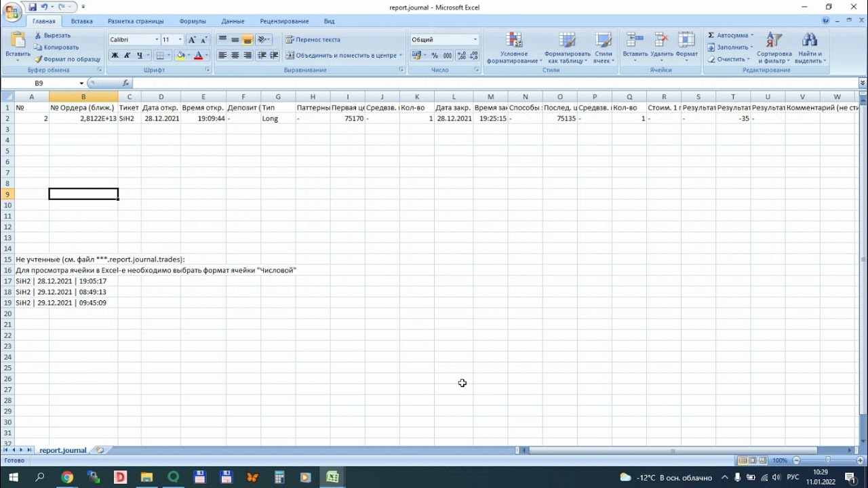Image resolution: width=868 pixels, height=488 pixels.
Task: Open Найти и выделить menu
Action: 810,48
